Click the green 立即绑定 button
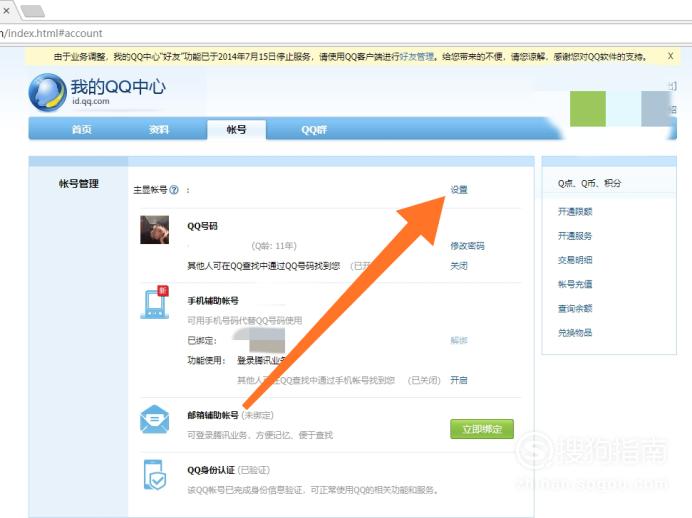The height and width of the screenshot is (518, 692). (482, 429)
